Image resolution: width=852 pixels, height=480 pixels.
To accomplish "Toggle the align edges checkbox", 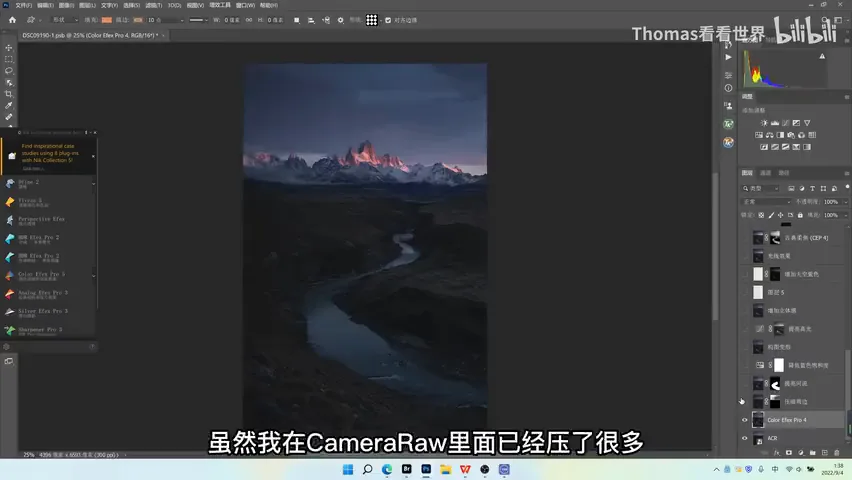I will [388, 20].
